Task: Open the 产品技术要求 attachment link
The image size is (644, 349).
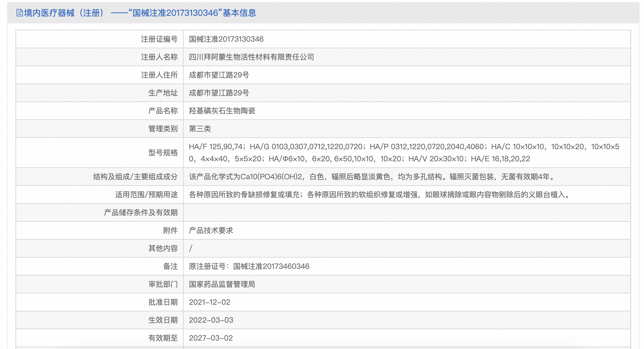Action: [x=211, y=230]
